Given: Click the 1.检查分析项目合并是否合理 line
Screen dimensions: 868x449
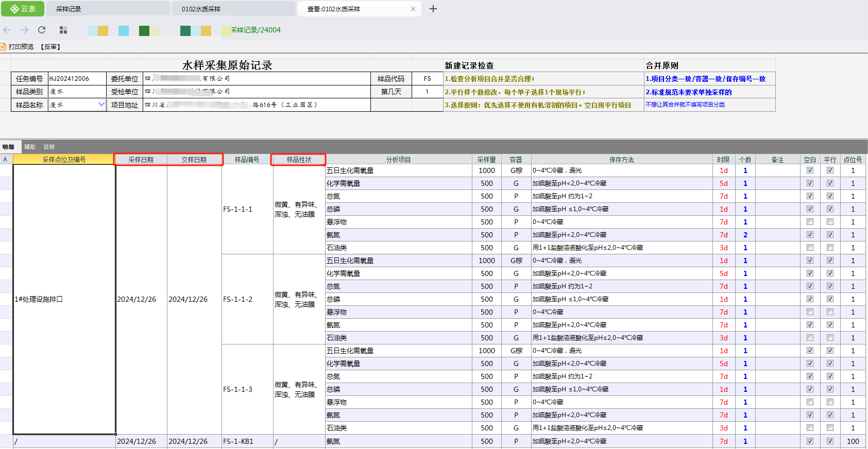Looking at the screenshot, I should (490, 79).
